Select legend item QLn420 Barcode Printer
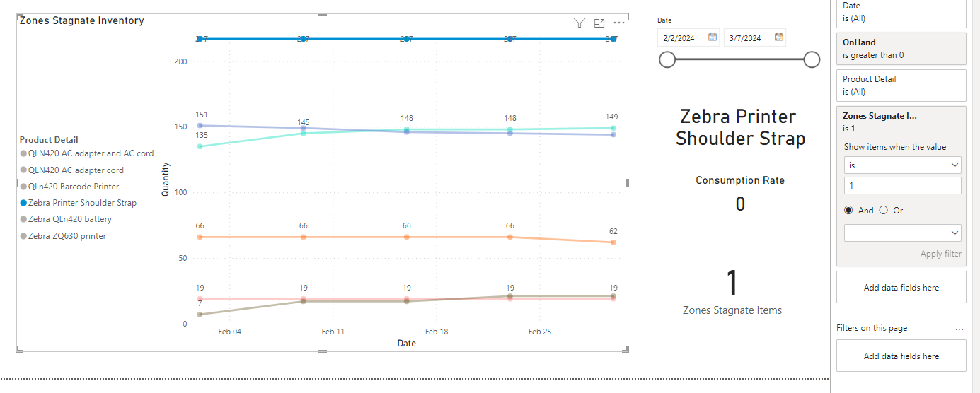 tap(69, 187)
